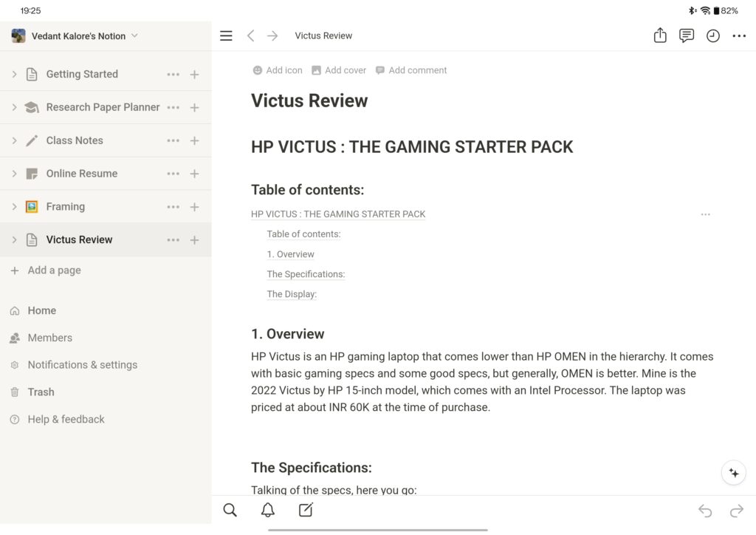Image resolution: width=756 pixels, height=535 pixels.
Task: Click Add icon above the title
Action: pyautogui.click(x=278, y=70)
